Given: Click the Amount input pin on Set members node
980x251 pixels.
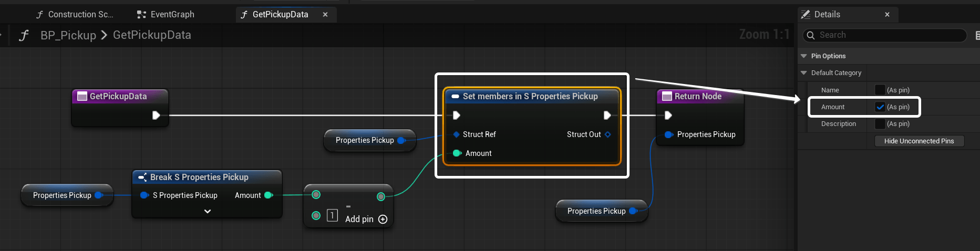Looking at the screenshot, I should pyautogui.click(x=457, y=153).
